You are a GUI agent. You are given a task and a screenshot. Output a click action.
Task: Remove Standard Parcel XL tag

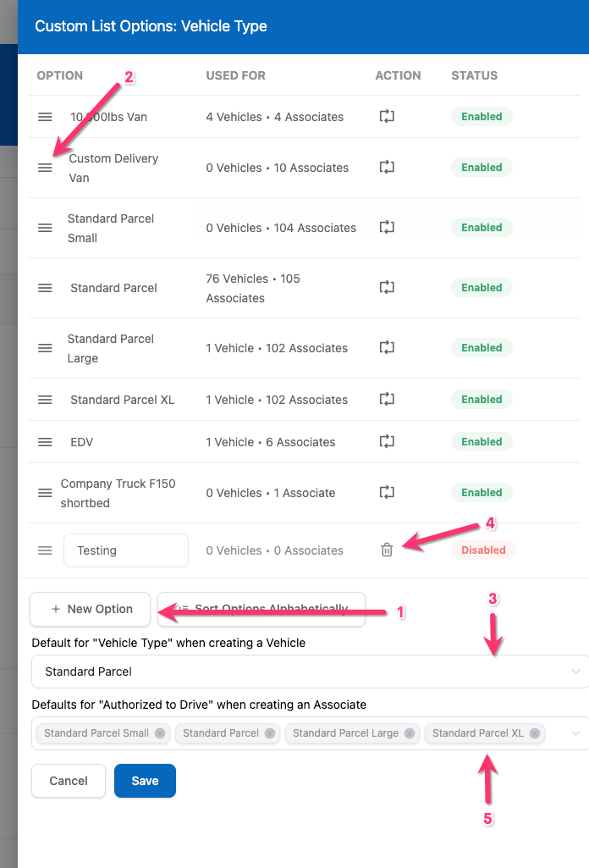pyautogui.click(x=535, y=733)
